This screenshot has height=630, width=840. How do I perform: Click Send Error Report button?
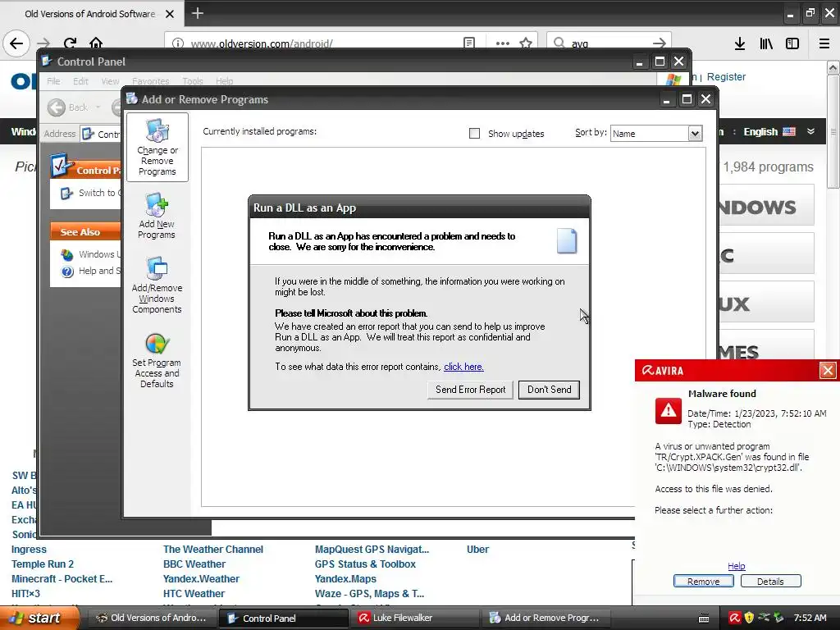470,390
